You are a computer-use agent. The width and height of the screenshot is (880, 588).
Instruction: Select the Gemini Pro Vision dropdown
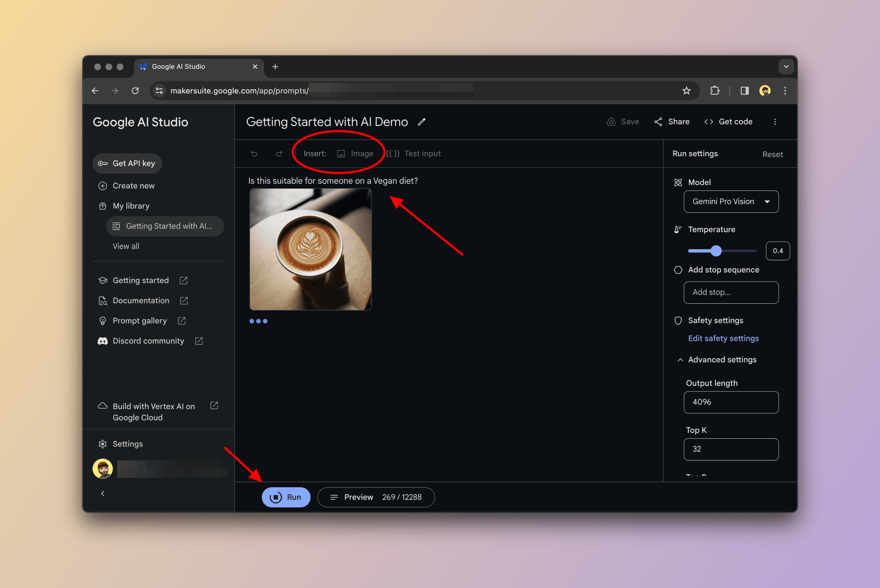[730, 201]
